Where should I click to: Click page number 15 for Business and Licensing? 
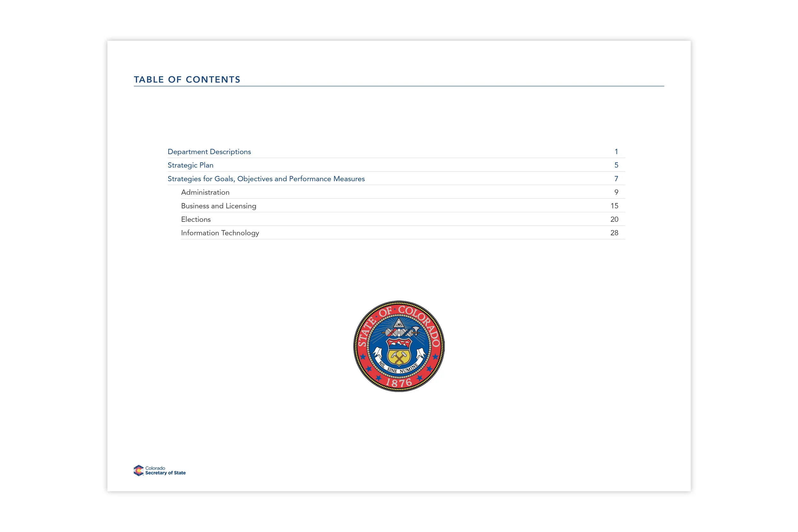(614, 206)
